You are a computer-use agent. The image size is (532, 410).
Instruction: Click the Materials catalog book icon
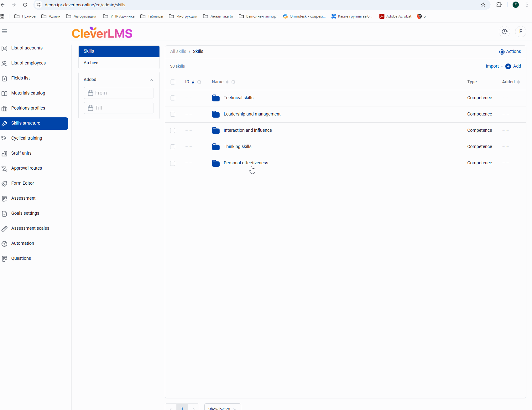[x=4, y=93]
